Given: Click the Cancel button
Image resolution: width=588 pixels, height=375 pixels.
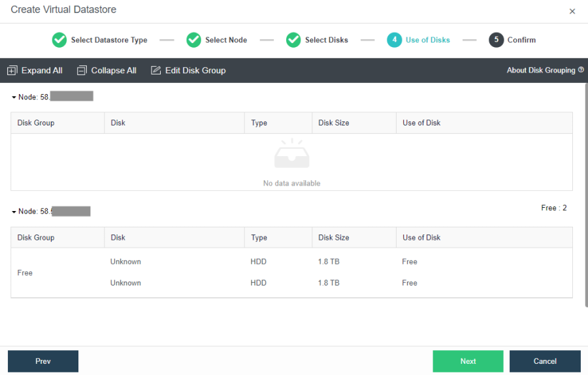Looking at the screenshot, I should [x=545, y=361].
